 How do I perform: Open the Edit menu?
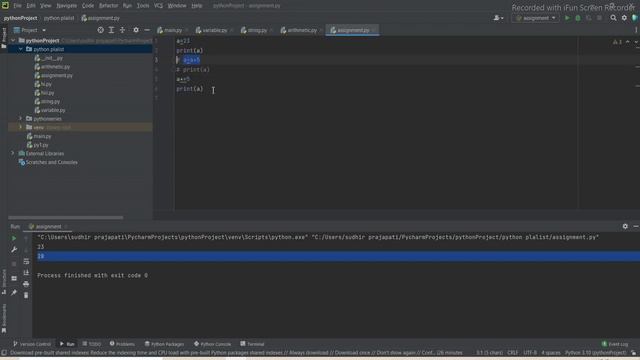pyautogui.click(x=31, y=6)
